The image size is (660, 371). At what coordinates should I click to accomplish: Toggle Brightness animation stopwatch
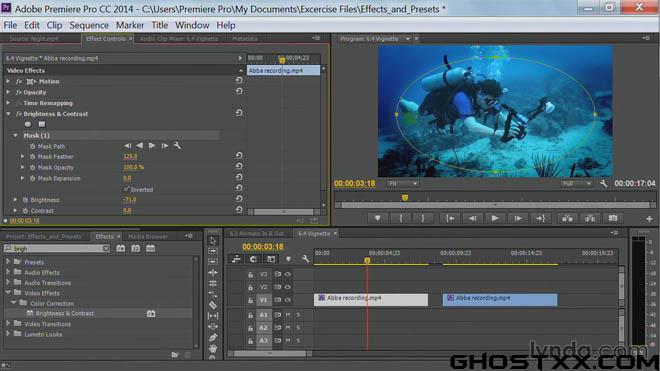(x=25, y=200)
